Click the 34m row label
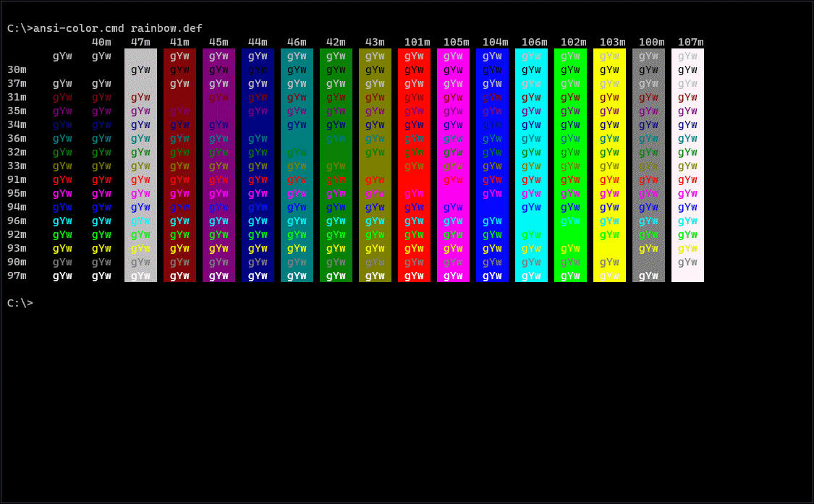Viewport: 814px width, 504px height. click(17, 124)
